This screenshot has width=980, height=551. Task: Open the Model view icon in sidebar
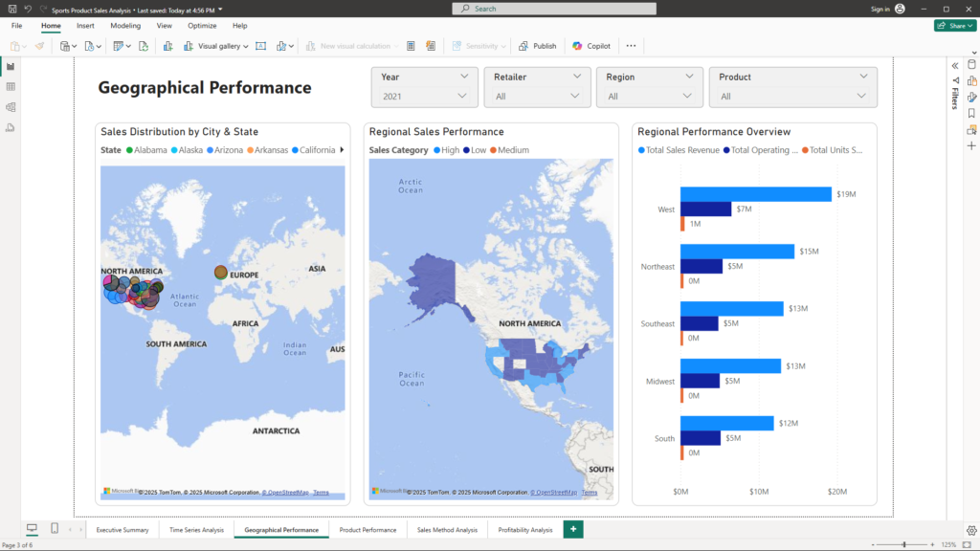pyautogui.click(x=11, y=107)
